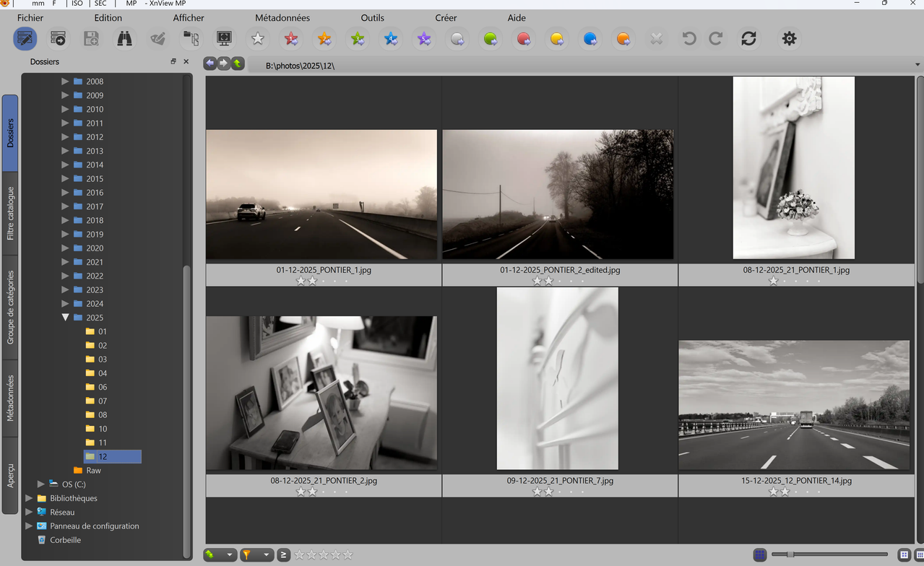Image resolution: width=924 pixels, height=566 pixels.
Task: Click the gray color label icon
Action: [457, 38]
